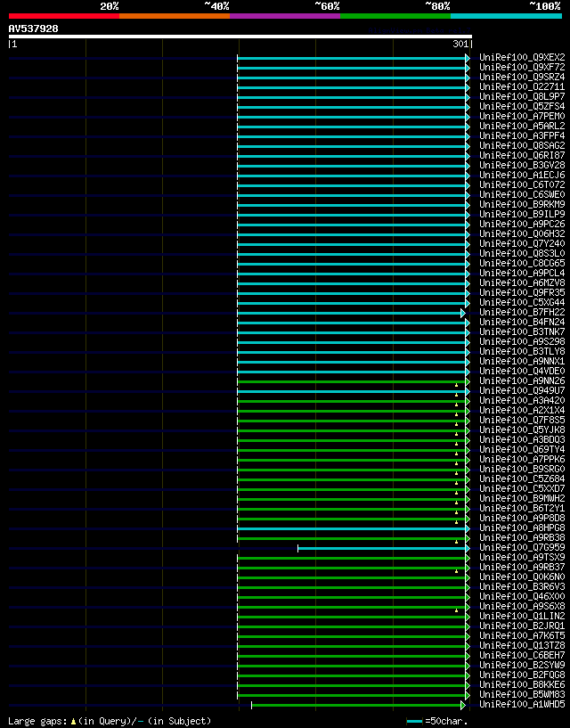This screenshot has width=570, height=728.
Task: Open hit UniRef100_O22711
Action: 522,86
